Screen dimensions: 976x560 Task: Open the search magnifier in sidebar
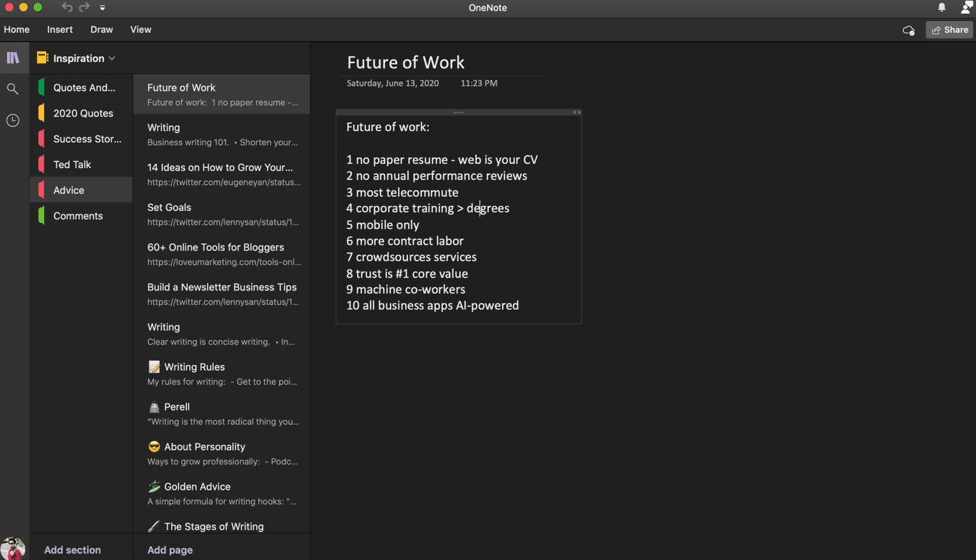(13, 89)
